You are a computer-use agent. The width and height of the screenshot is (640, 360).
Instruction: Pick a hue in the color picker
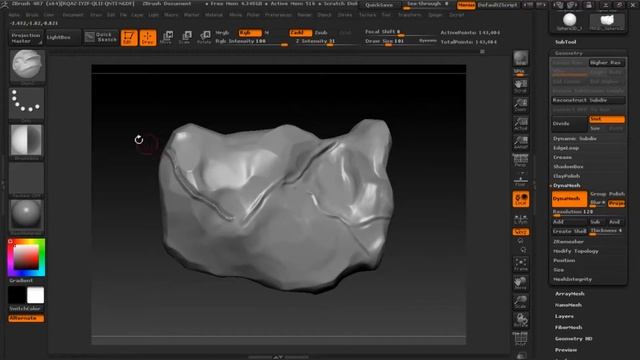coord(26,258)
